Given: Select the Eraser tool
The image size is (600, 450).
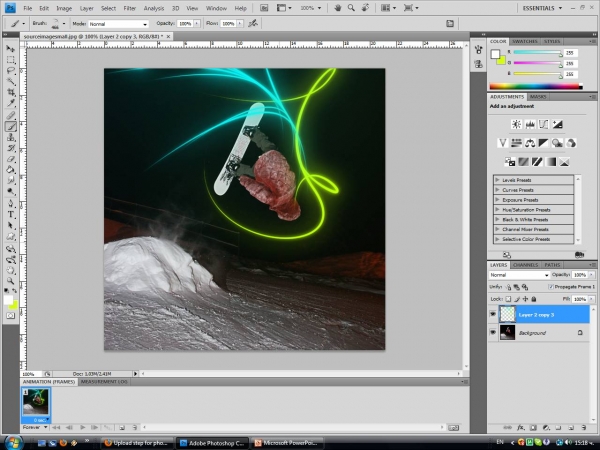Looking at the screenshot, I should click(x=10, y=159).
